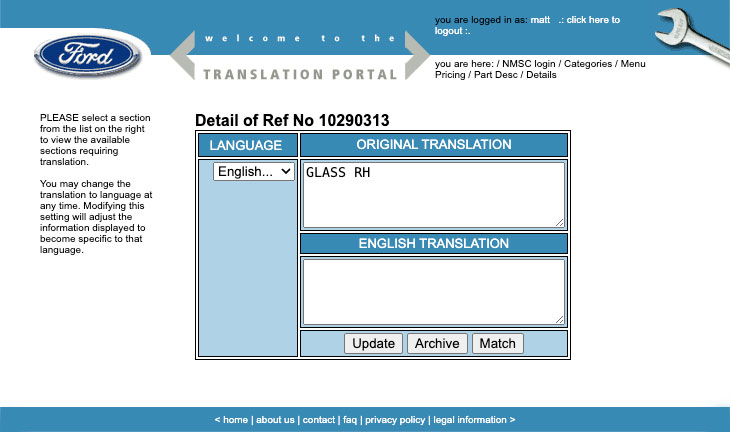Click the resize grip of Original Translation box

point(560,223)
